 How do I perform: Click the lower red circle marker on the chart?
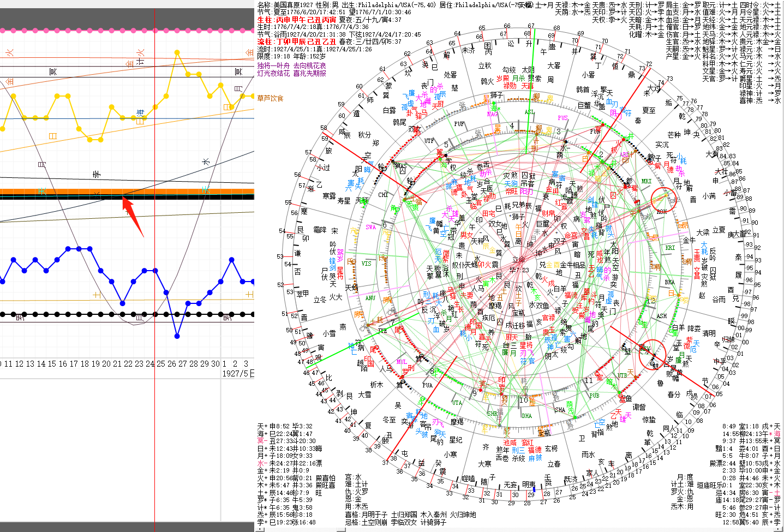click(653, 353)
